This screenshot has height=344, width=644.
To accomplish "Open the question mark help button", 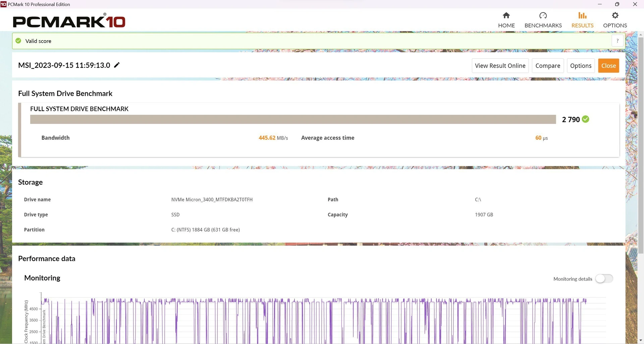I will click(618, 41).
